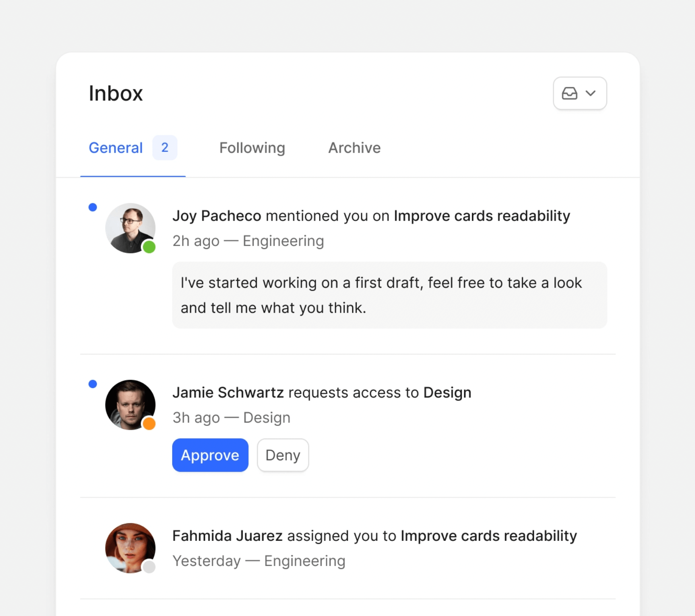Open the Following tab

[x=252, y=148]
